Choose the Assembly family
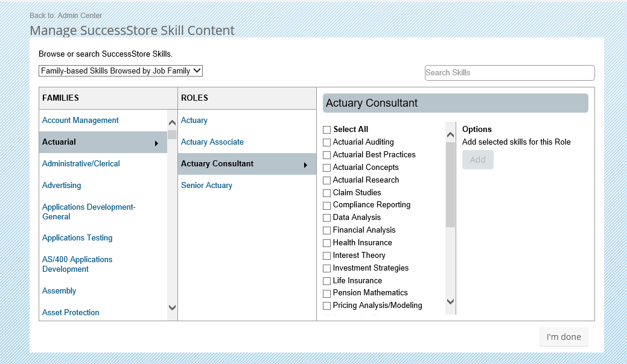This screenshot has width=627, height=364. point(59,291)
